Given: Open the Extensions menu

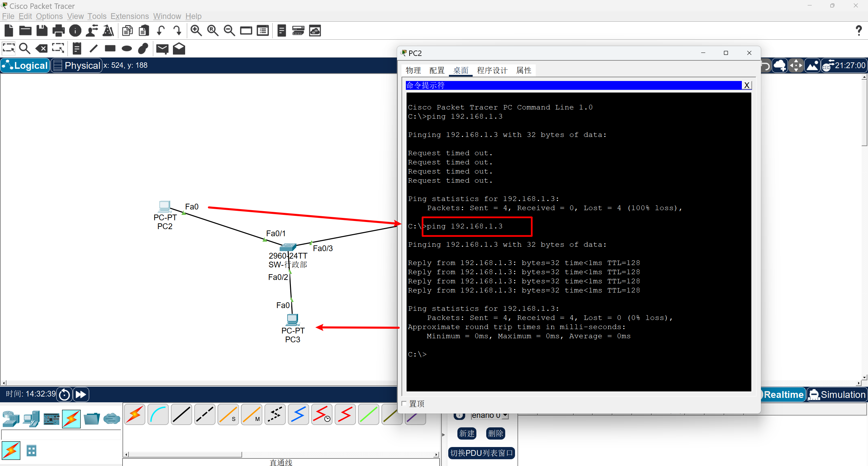Looking at the screenshot, I should tap(130, 16).
